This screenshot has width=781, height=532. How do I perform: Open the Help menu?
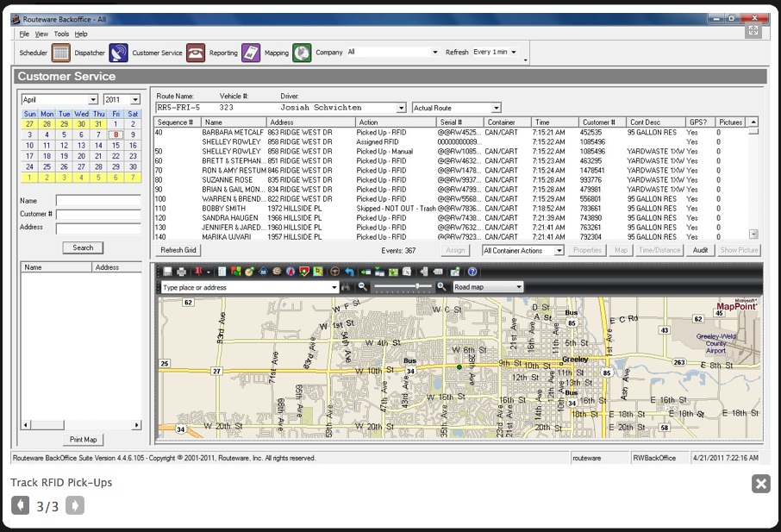coord(81,34)
